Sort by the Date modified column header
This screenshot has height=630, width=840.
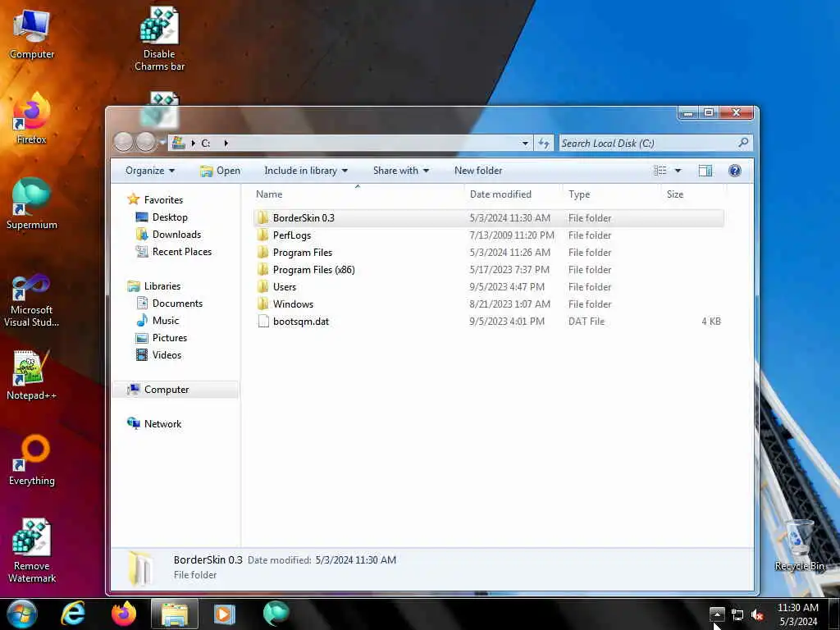pyautogui.click(x=514, y=194)
